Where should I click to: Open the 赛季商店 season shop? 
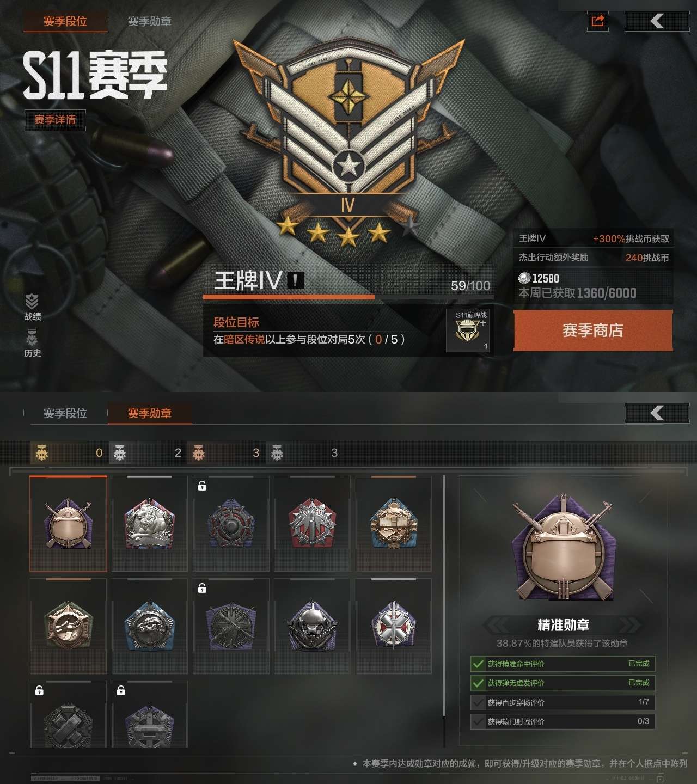click(593, 330)
